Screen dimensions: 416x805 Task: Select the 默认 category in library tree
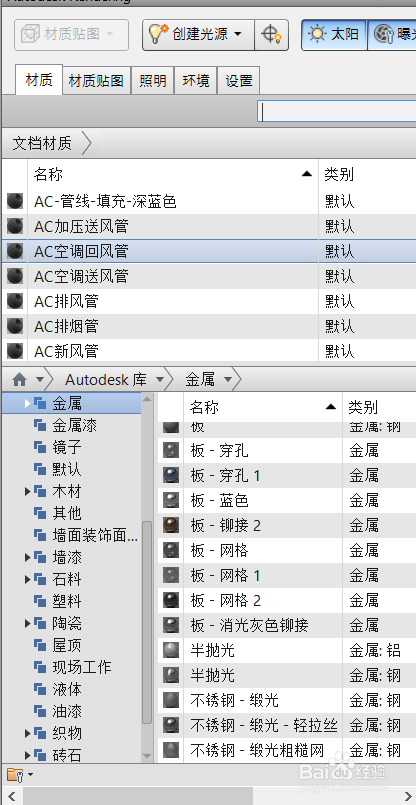pos(67,470)
